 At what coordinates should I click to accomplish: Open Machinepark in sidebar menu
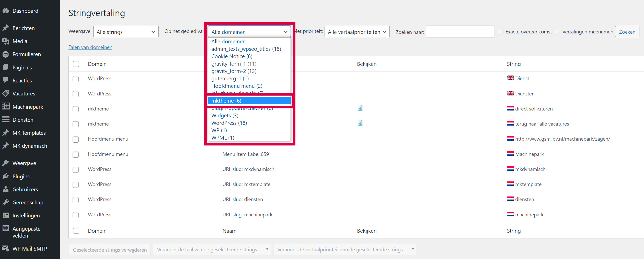[x=28, y=107]
